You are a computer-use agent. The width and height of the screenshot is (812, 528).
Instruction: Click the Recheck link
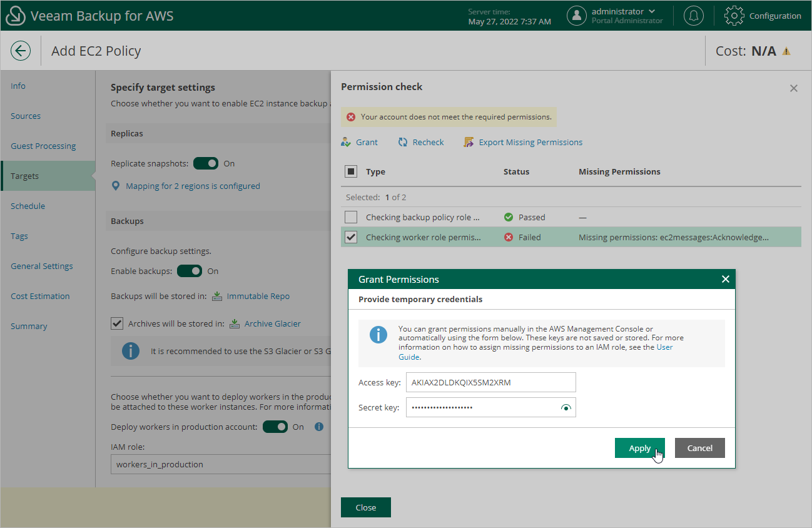tap(428, 142)
